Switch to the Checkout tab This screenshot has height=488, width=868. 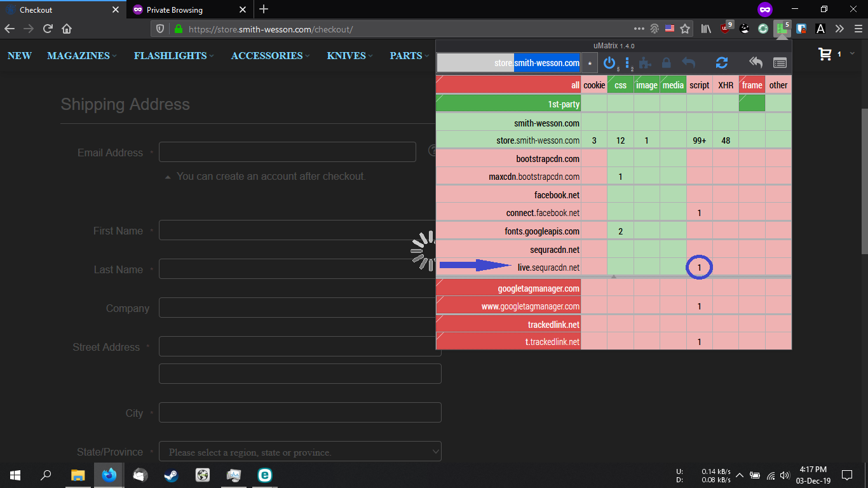[x=62, y=10]
